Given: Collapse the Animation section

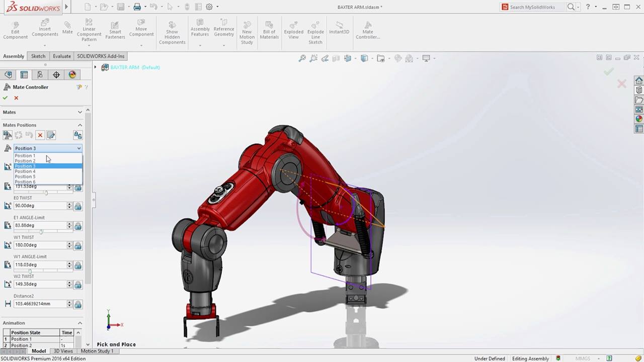Looking at the screenshot, I should (79, 323).
